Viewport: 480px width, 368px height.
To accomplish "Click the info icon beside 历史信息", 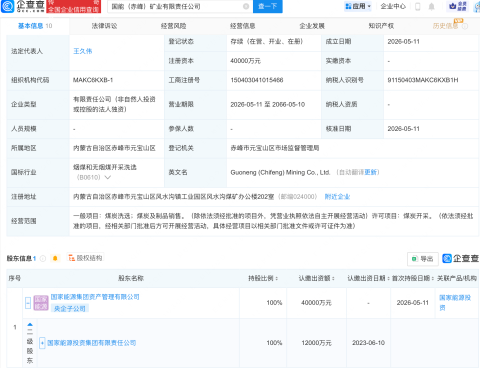I will 465,26.
